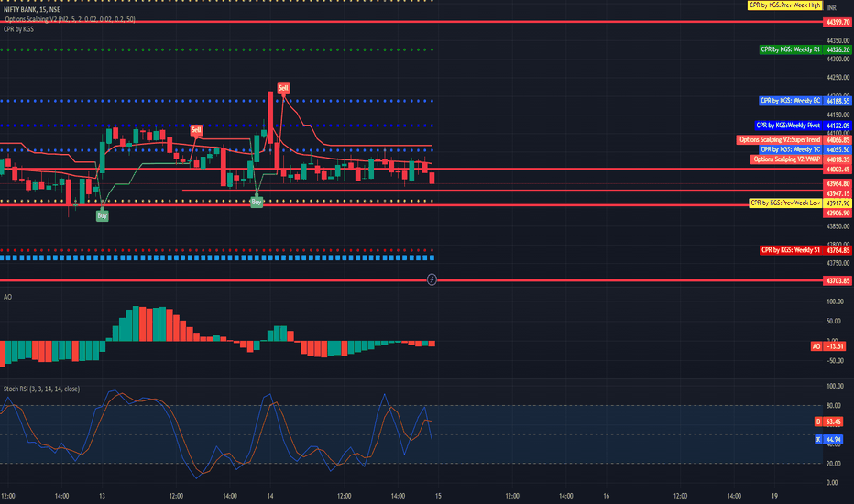Open the Options Scalping V2 indicator legend

[x=71, y=19]
